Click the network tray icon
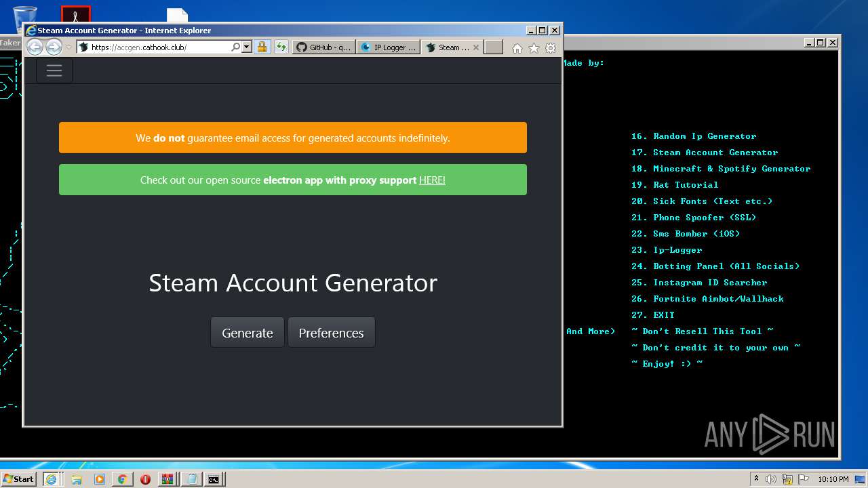Screen dimensions: 868x488 [x=787, y=479]
